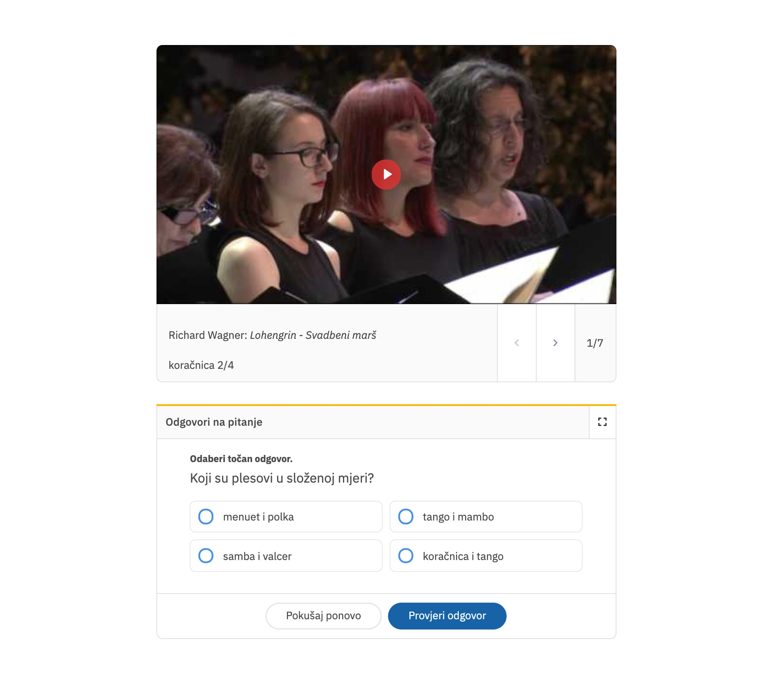The image size is (784, 684).
Task: Click the 'menuet i polka' answer label
Action: 258,517
